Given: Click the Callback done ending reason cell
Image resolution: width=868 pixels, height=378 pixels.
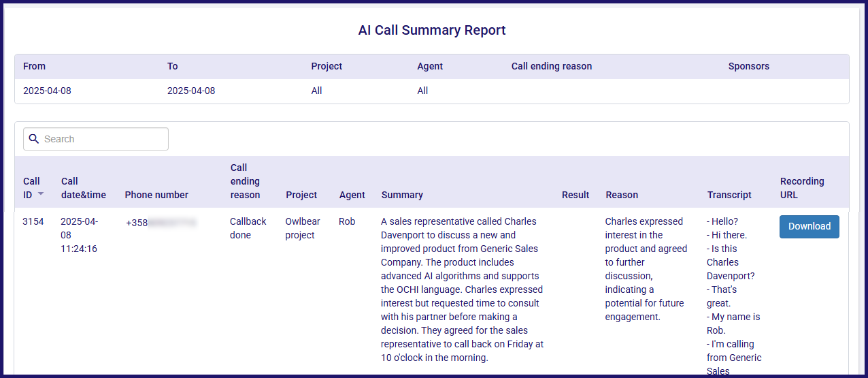Looking at the screenshot, I should (248, 228).
